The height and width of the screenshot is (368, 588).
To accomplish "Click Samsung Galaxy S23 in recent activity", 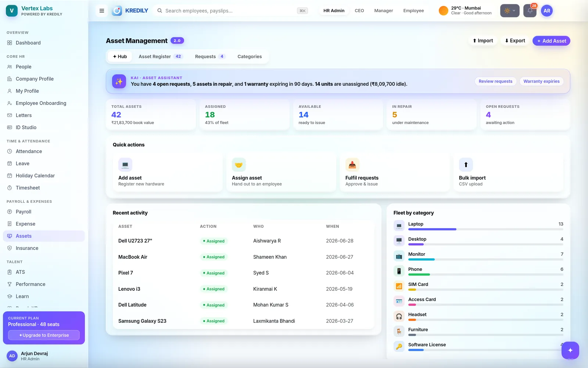I will click(142, 321).
